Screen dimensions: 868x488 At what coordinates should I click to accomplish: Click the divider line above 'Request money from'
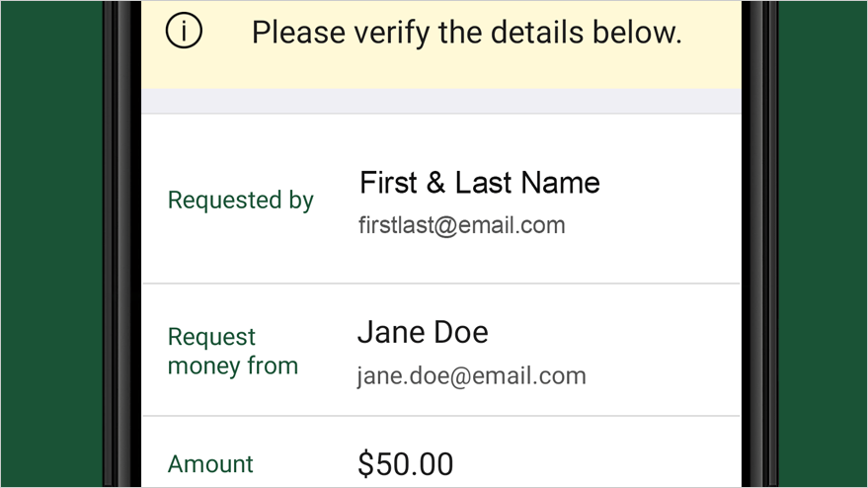click(x=441, y=284)
